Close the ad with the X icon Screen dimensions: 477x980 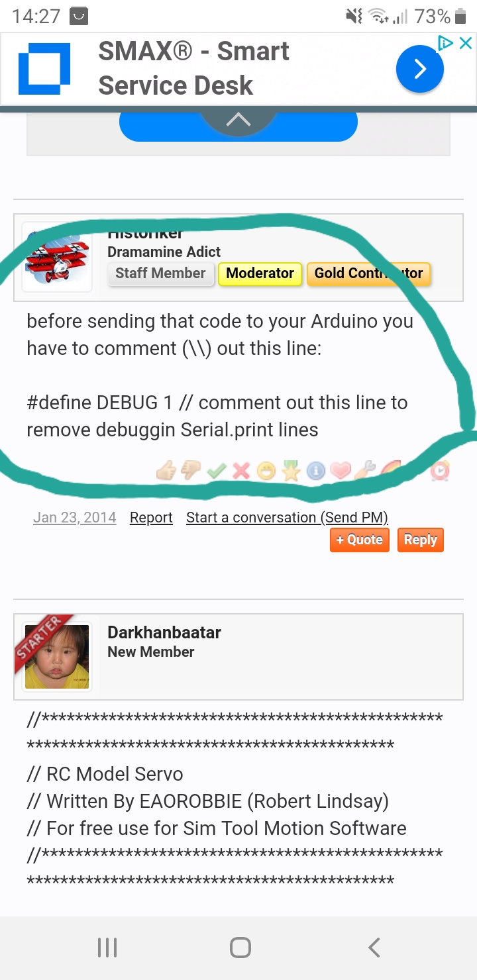[466, 43]
